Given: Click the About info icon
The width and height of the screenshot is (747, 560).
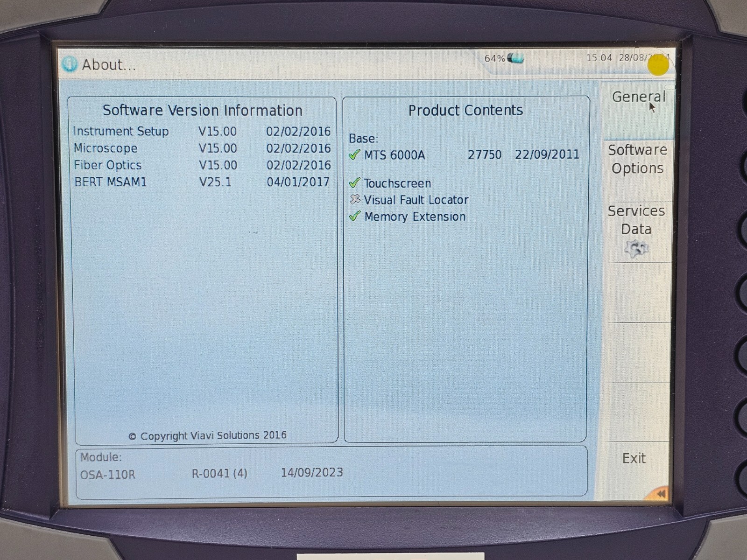Looking at the screenshot, I should point(70,64).
